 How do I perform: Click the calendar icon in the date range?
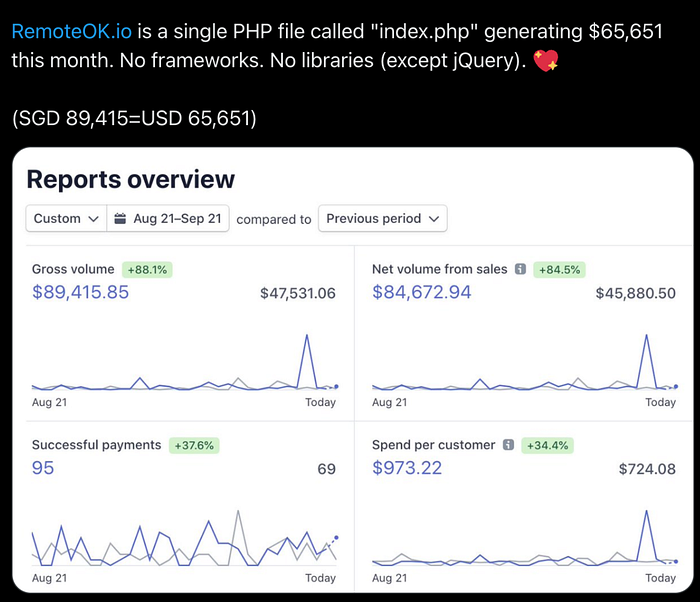(120, 218)
